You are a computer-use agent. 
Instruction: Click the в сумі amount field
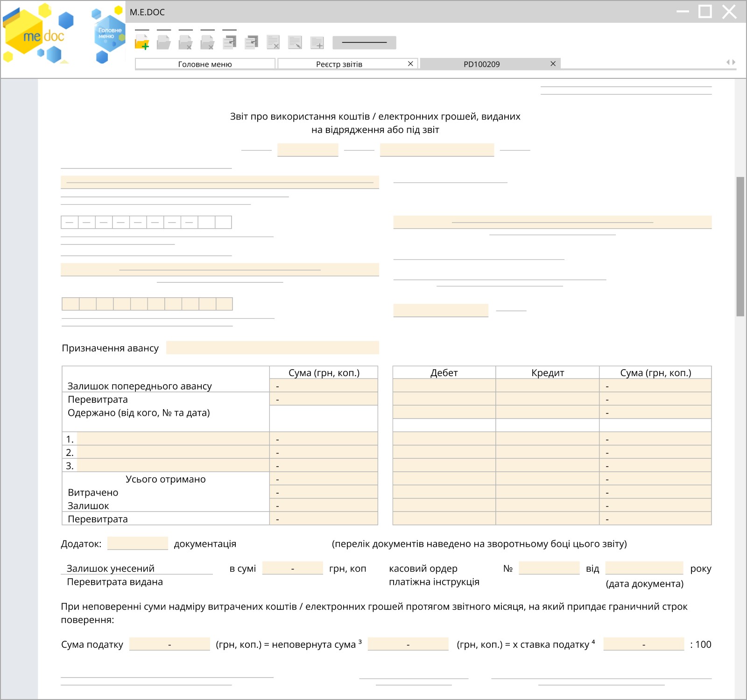tap(293, 568)
